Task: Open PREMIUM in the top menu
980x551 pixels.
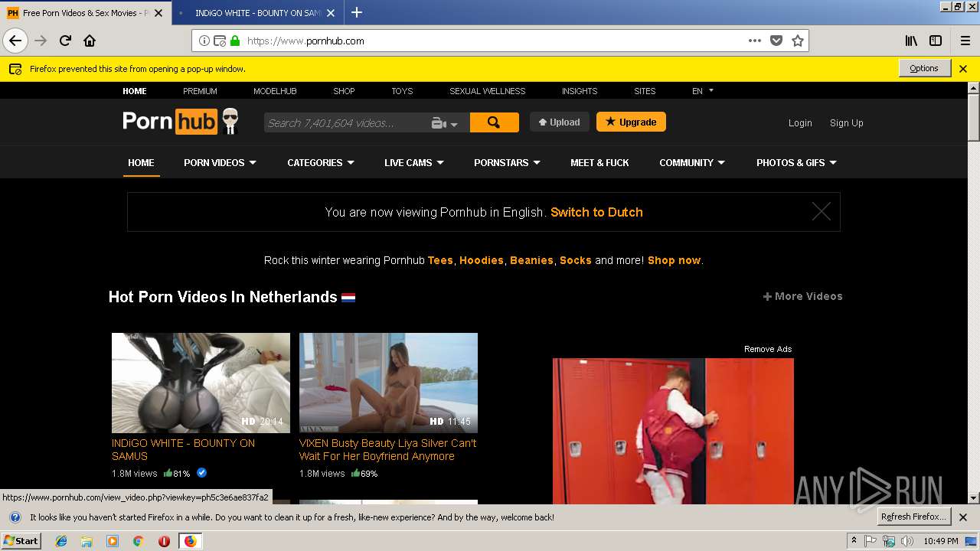Action: (200, 90)
